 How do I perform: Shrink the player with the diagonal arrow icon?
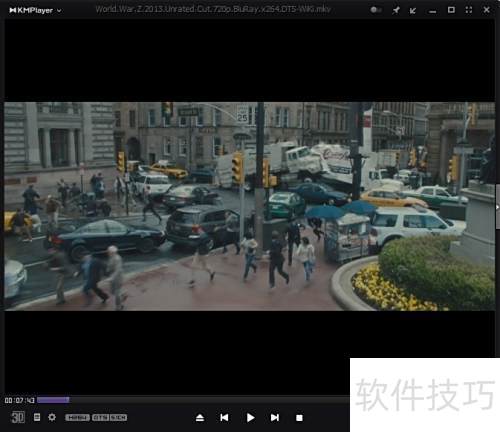[x=413, y=10]
